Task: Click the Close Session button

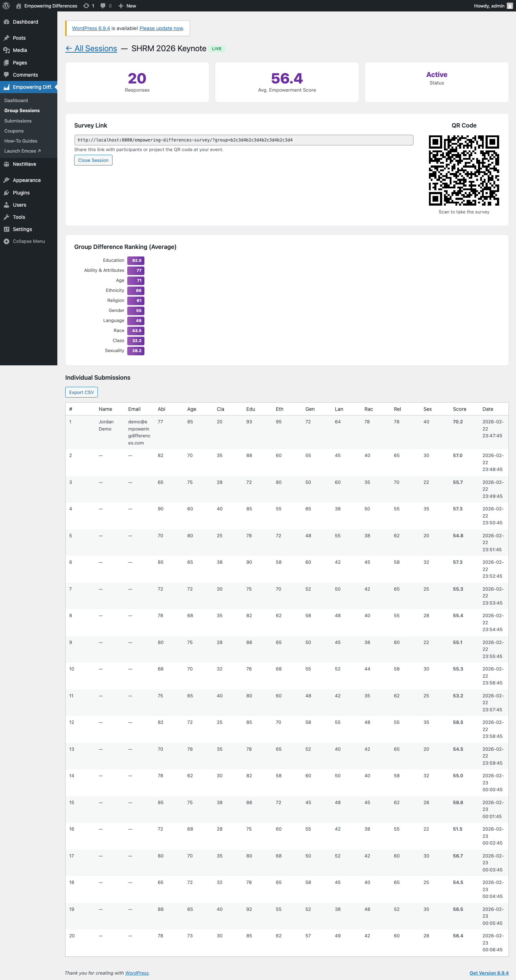Action: pyautogui.click(x=93, y=160)
